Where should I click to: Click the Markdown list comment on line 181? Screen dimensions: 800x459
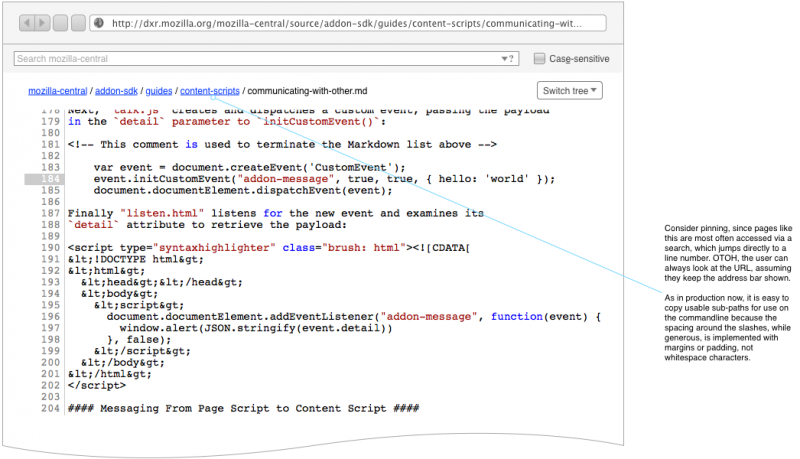[x=282, y=144]
